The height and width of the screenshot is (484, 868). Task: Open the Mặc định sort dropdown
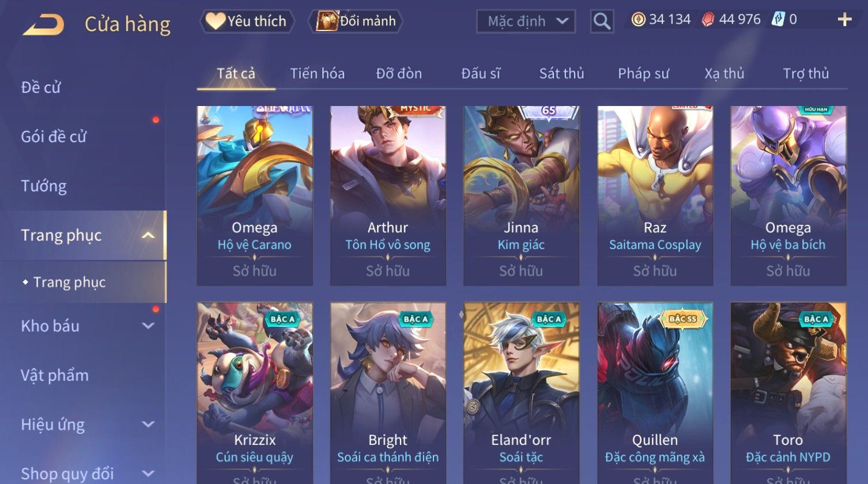526,22
